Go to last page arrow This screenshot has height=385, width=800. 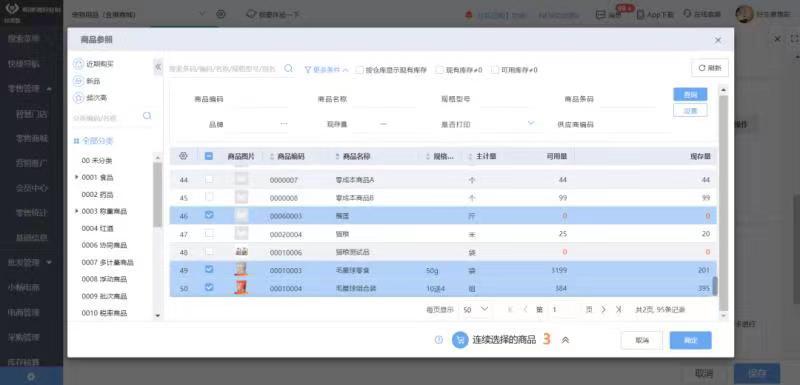pos(619,310)
